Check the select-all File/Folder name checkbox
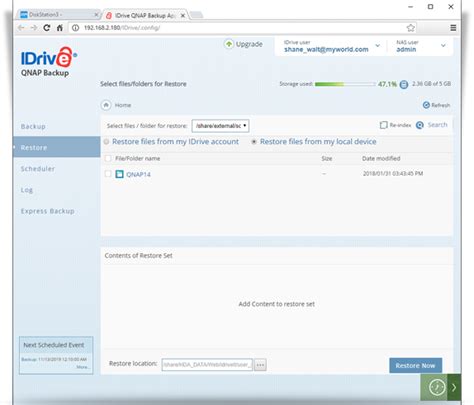Screen dimensions: 474x405 (x=108, y=158)
